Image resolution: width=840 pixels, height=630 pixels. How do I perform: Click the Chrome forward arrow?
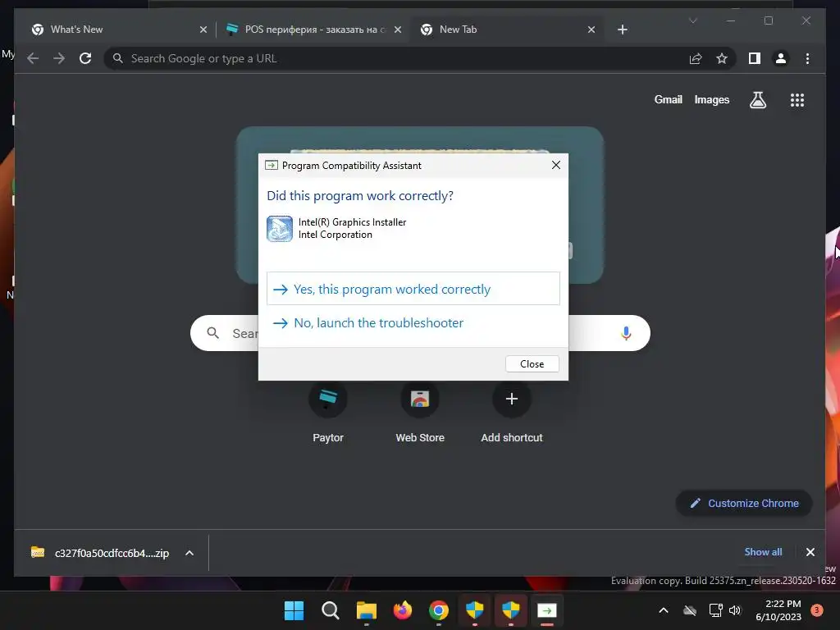pyautogui.click(x=59, y=58)
